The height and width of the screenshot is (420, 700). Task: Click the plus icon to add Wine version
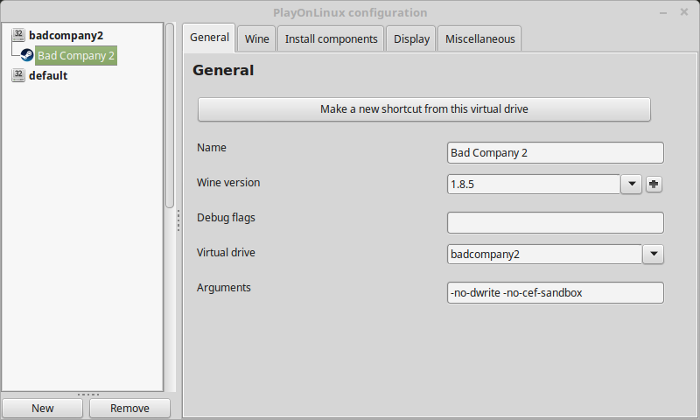[654, 184]
